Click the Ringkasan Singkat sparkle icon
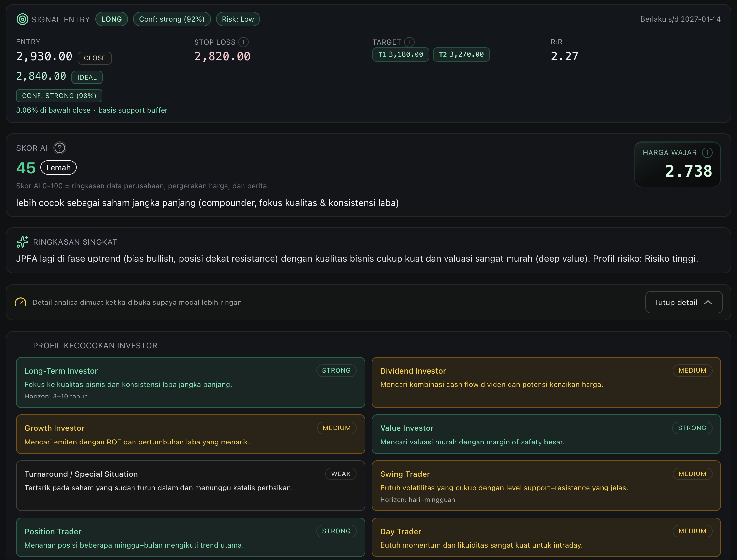 (x=22, y=242)
